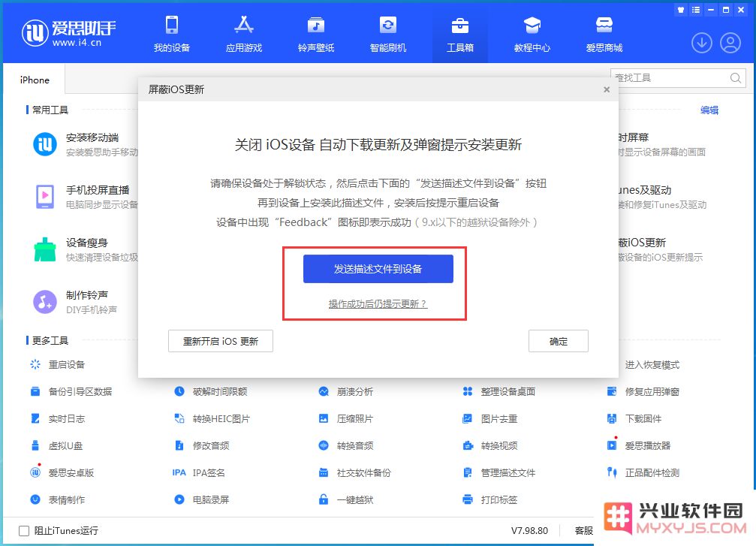Screen dimensions: 756x546
Task: Confirm the dialog with 确定
Action: [x=559, y=341]
